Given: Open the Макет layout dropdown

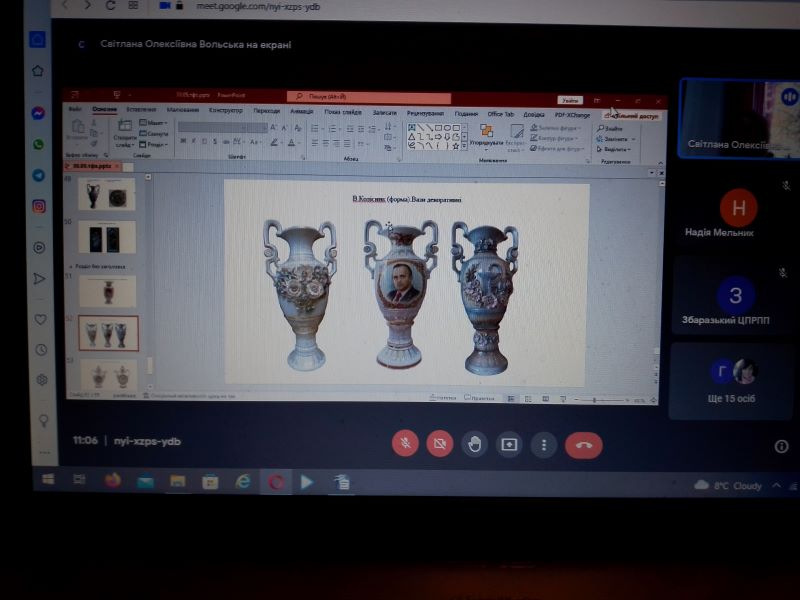Looking at the screenshot, I should point(154,122).
